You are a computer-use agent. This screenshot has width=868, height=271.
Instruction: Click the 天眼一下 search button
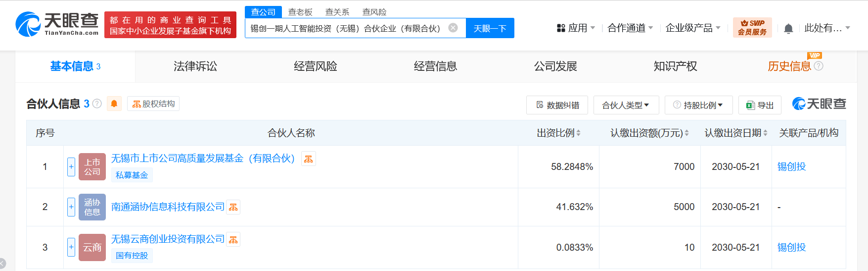[x=490, y=28]
